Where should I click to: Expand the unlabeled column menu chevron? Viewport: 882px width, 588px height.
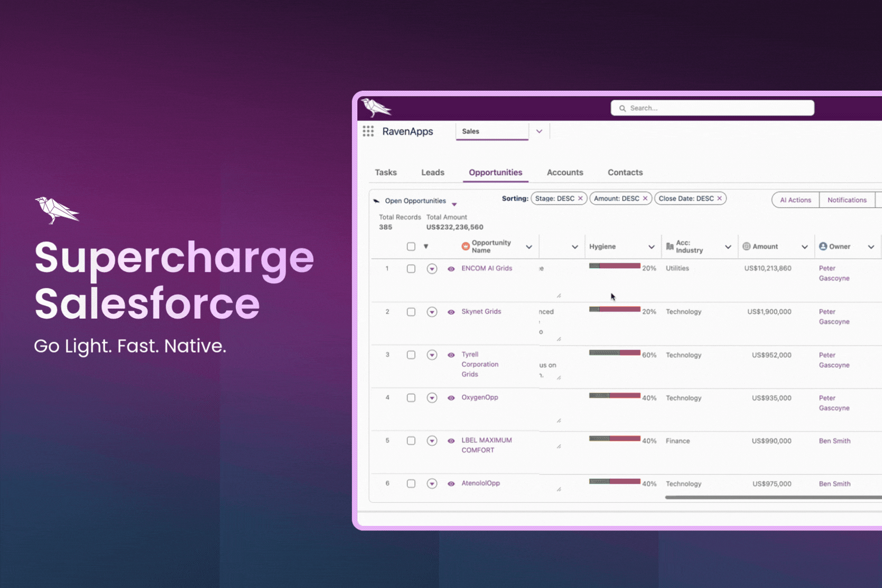pos(575,247)
